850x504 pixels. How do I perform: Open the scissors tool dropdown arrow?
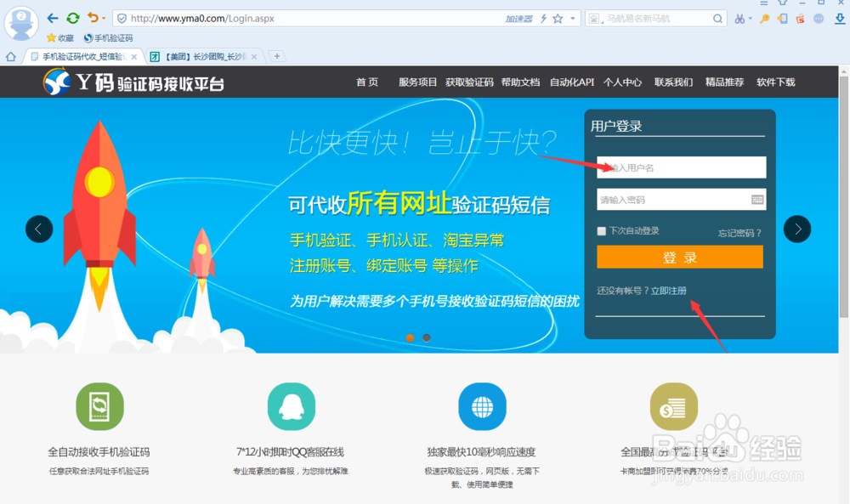[751, 18]
